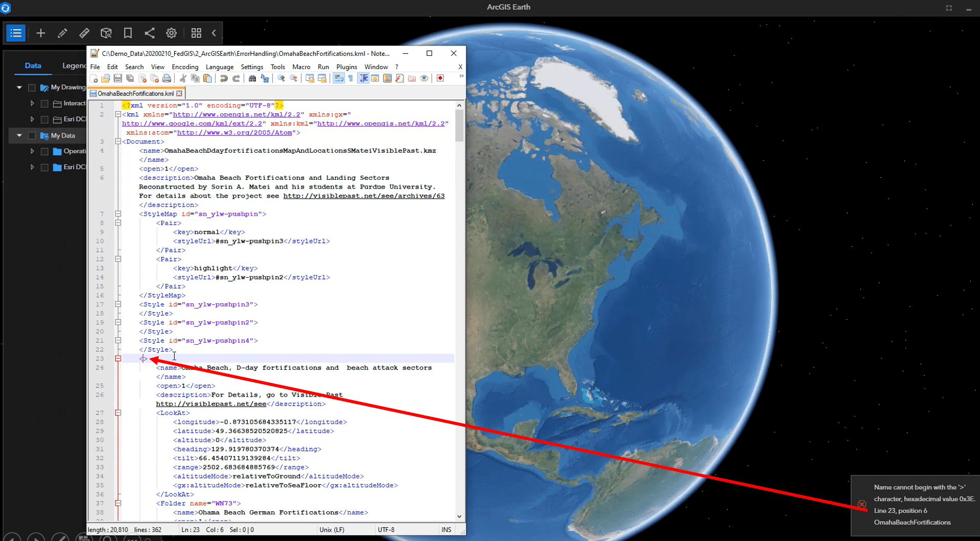Collapse the My Drawings group

click(19, 88)
